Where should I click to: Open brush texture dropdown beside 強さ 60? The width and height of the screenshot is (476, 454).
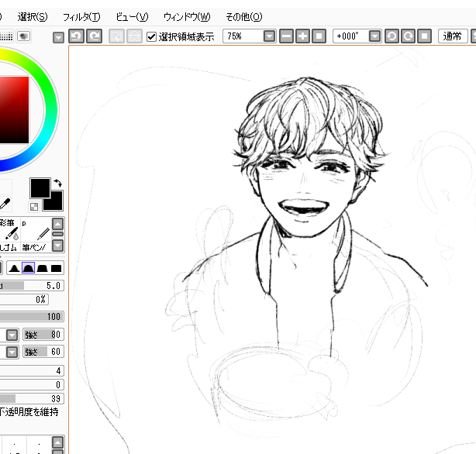(x=12, y=352)
